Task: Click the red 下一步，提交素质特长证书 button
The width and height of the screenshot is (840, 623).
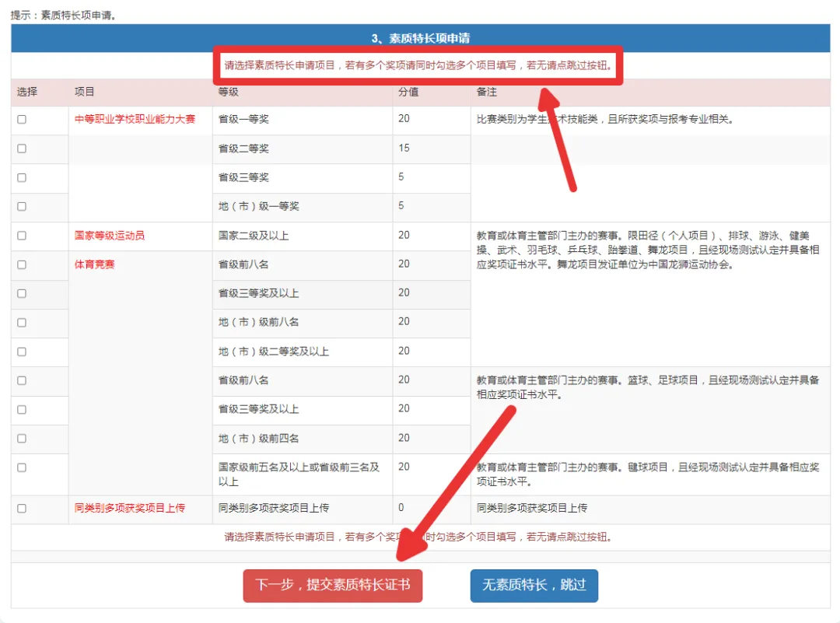Action: pos(333,585)
